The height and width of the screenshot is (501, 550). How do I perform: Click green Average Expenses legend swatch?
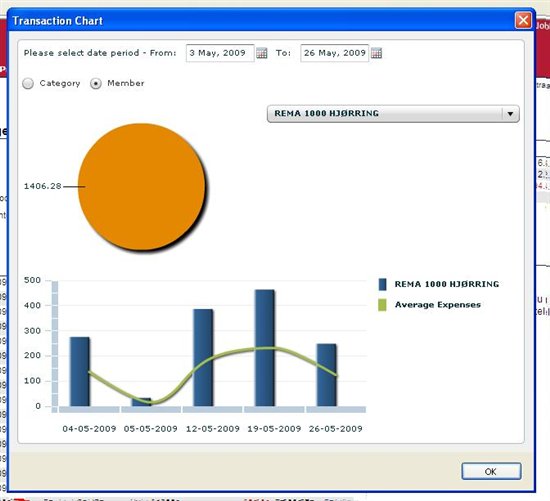pos(382,305)
